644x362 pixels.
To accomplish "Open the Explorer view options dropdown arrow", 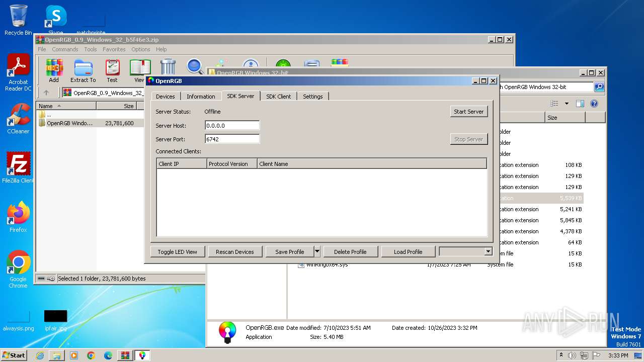I will coord(566,104).
